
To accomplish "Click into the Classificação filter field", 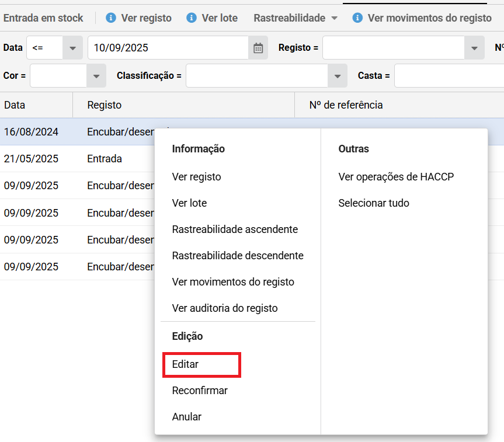I will pyautogui.click(x=257, y=76).
